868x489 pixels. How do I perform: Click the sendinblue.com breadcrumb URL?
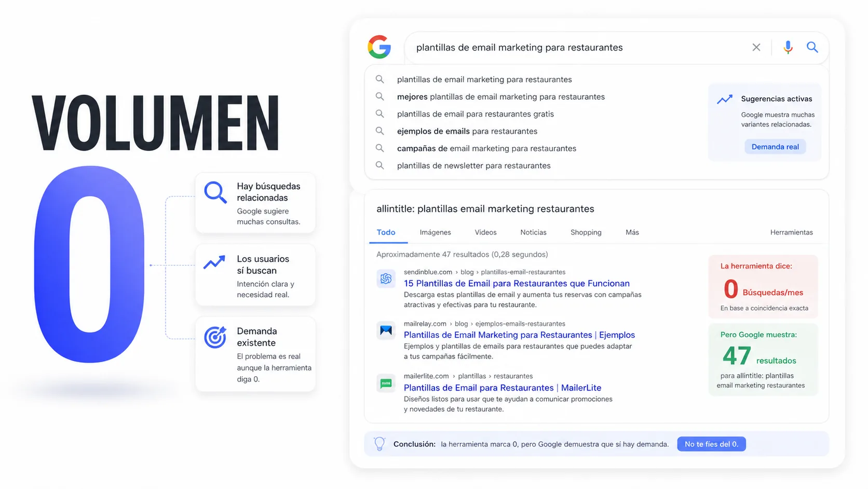485,272
